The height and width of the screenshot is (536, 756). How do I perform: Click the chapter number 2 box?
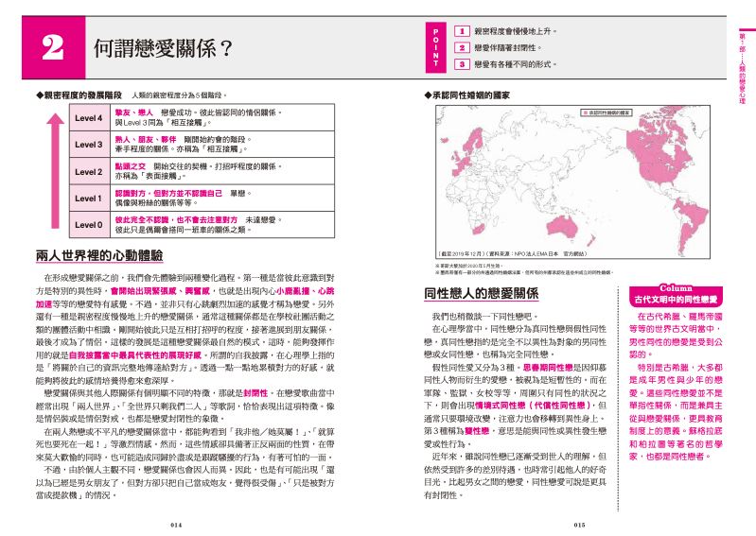coord(54,47)
